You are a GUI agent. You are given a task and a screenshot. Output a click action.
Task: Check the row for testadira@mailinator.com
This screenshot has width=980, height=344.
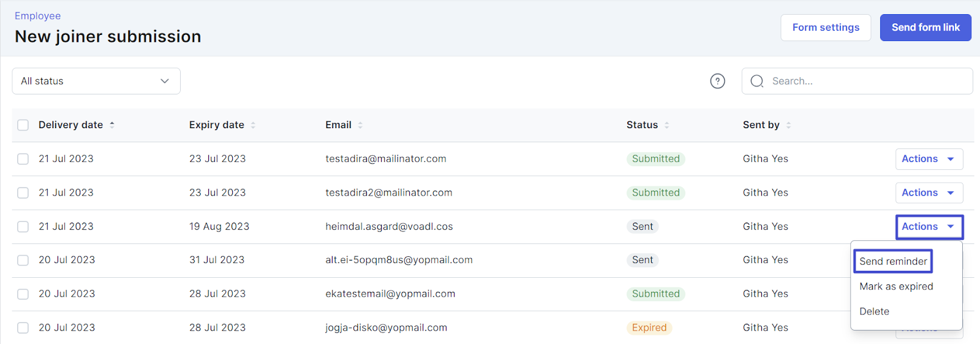click(x=23, y=159)
